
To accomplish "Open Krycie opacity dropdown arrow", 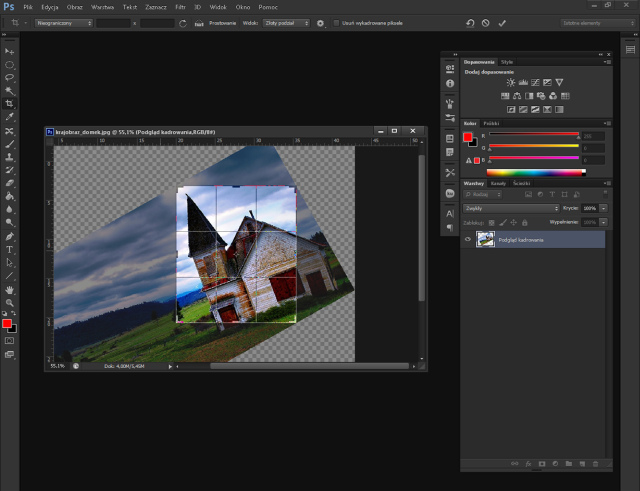I will (x=603, y=208).
